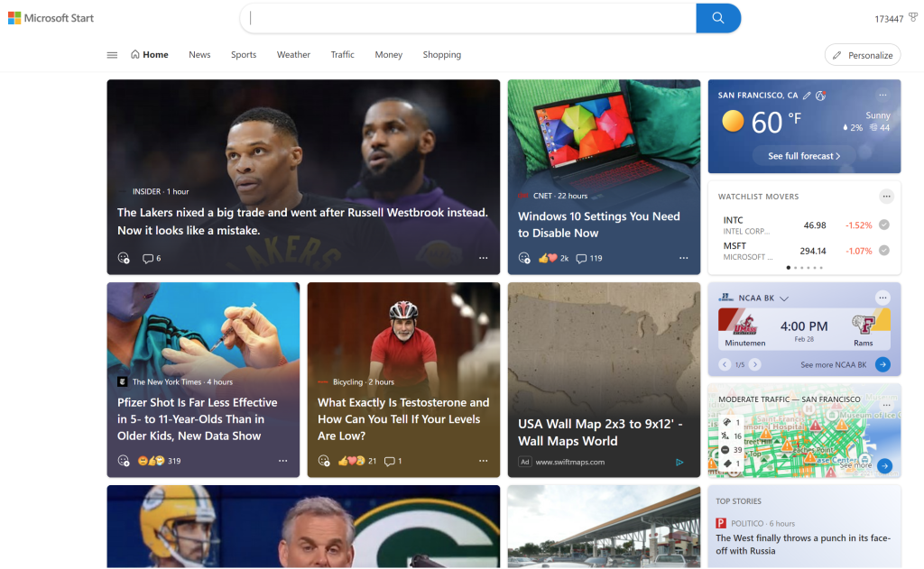Click See full forecast button
This screenshot has height=569, width=924.
[804, 156]
